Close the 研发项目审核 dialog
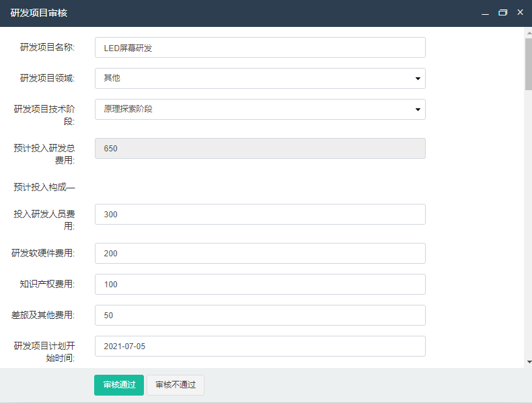 (x=520, y=12)
